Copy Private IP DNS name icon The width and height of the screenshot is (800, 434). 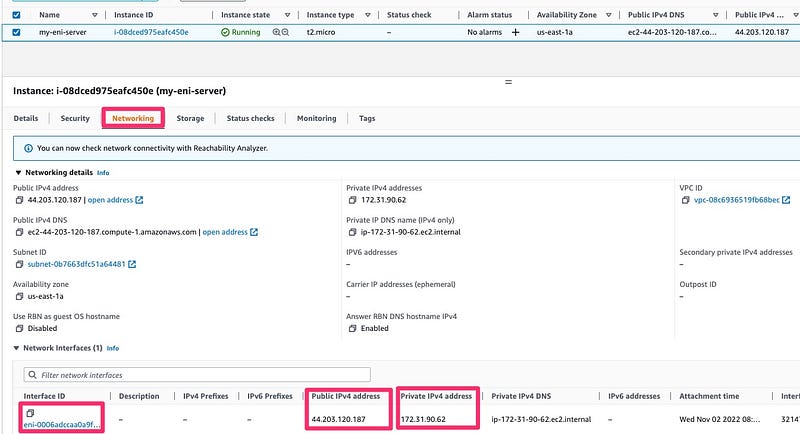[x=353, y=232]
